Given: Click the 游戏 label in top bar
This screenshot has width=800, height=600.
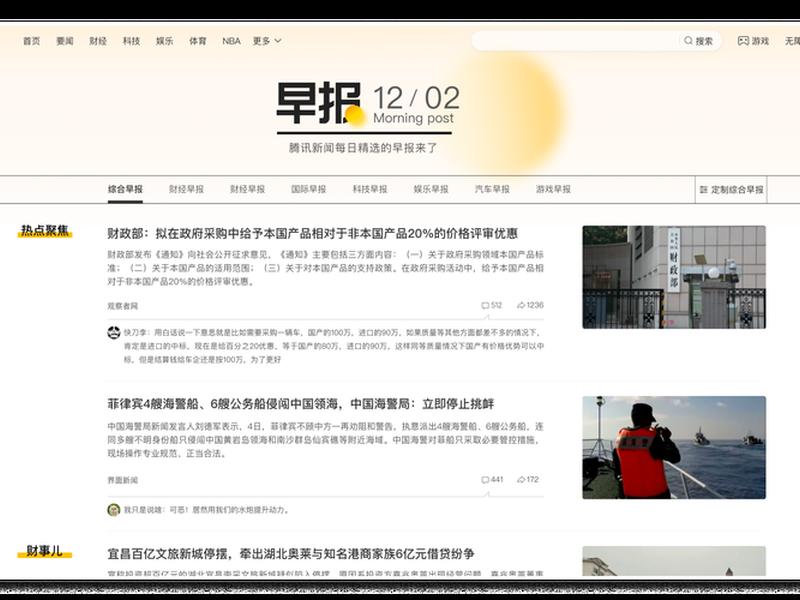Looking at the screenshot, I should tap(760, 41).
